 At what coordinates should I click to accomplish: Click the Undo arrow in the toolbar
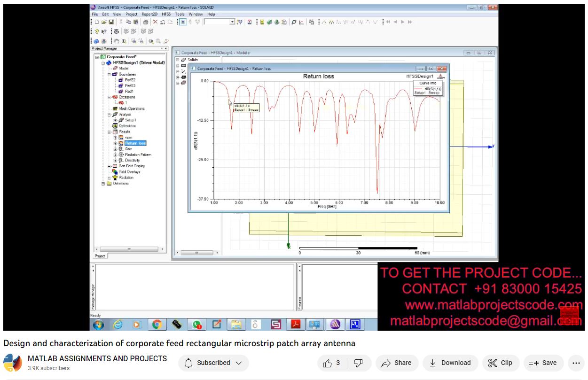coord(163,22)
